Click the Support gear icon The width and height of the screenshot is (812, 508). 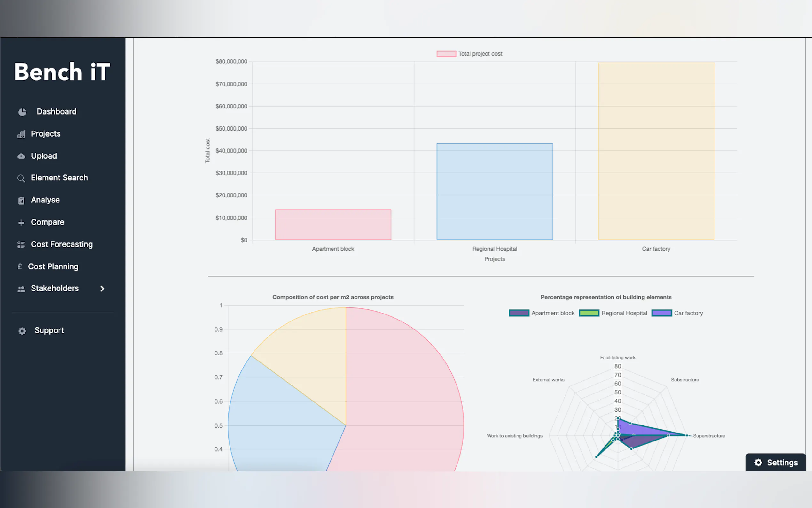[22, 331]
